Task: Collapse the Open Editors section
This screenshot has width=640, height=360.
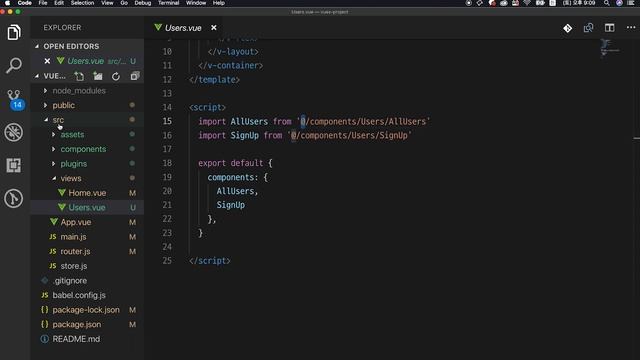Action: point(37,46)
